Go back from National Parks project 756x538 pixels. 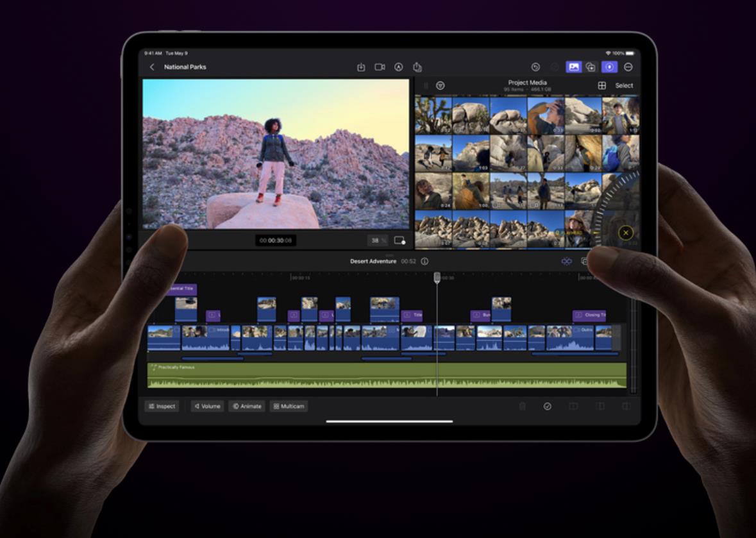point(152,67)
